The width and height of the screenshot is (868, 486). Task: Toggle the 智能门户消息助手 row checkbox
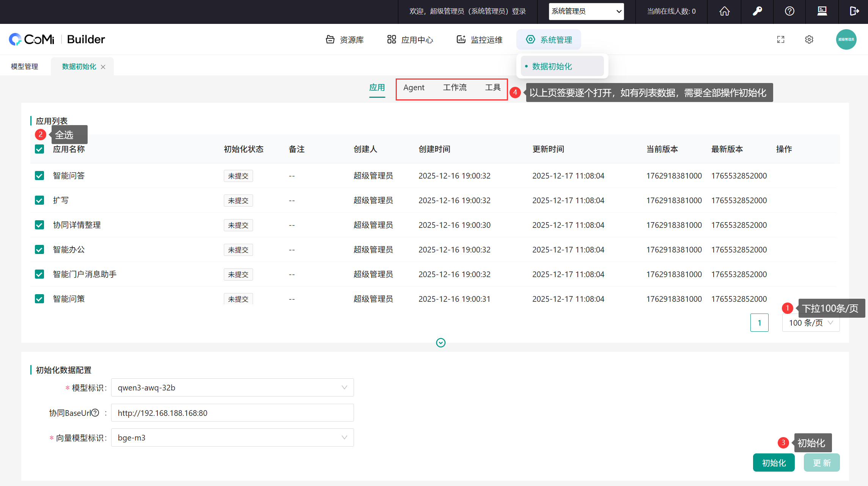39,274
